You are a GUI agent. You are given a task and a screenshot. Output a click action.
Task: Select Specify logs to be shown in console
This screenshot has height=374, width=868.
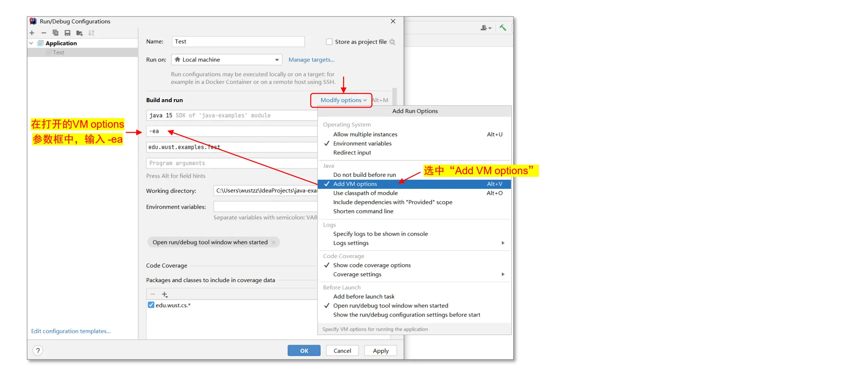click(414, 234)
